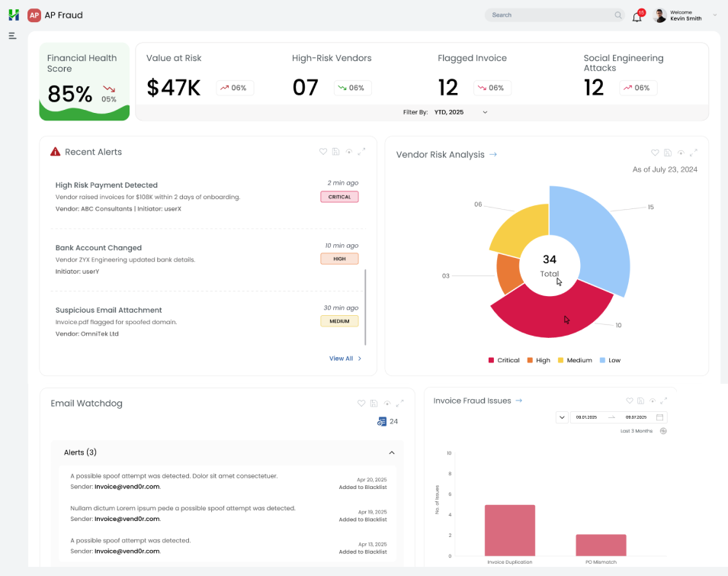Click the search magnifier icon
The height and width of the screenshot is (576, 728).
click(x=618, y=15)
